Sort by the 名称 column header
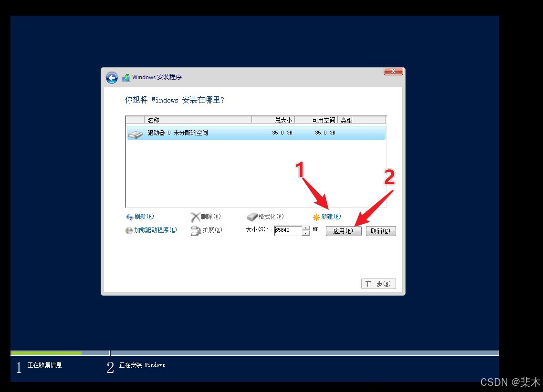Viewport: 543px width, 392px height. click(198, 120)
